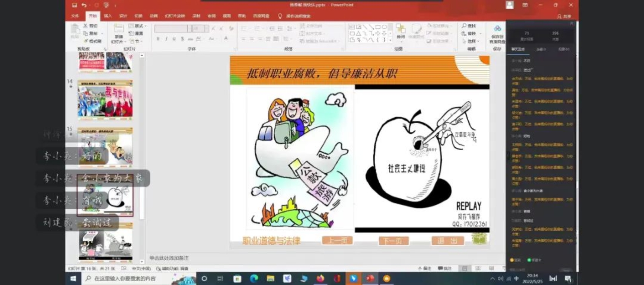Click the Exit (退出) slide button
Screen dimensions: 644x285
[x=448, y=241]
